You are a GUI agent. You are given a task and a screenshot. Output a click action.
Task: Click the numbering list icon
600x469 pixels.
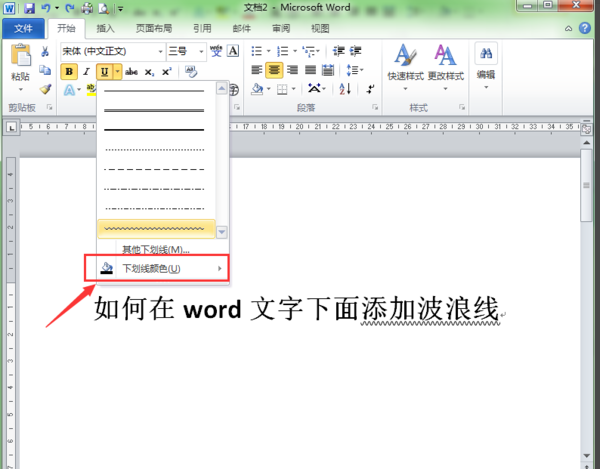point(282,51)
